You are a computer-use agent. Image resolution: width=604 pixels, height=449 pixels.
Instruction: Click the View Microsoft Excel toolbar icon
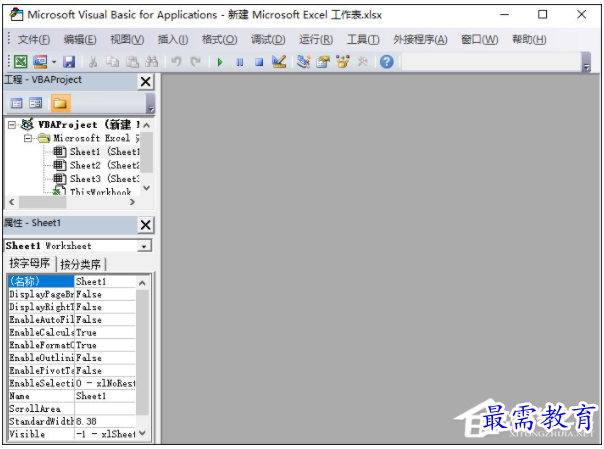(21, 62)
